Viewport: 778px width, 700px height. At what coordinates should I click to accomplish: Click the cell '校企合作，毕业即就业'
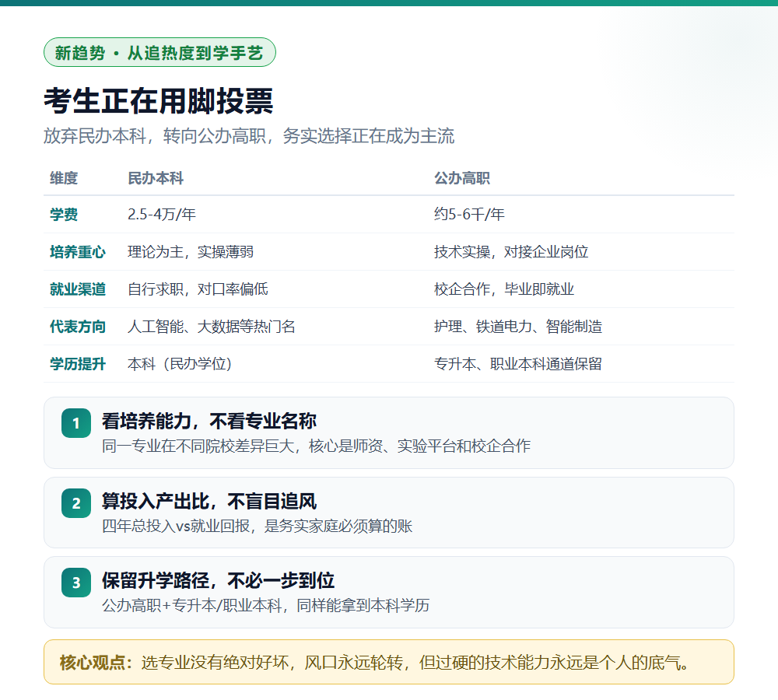pos(504,289)
